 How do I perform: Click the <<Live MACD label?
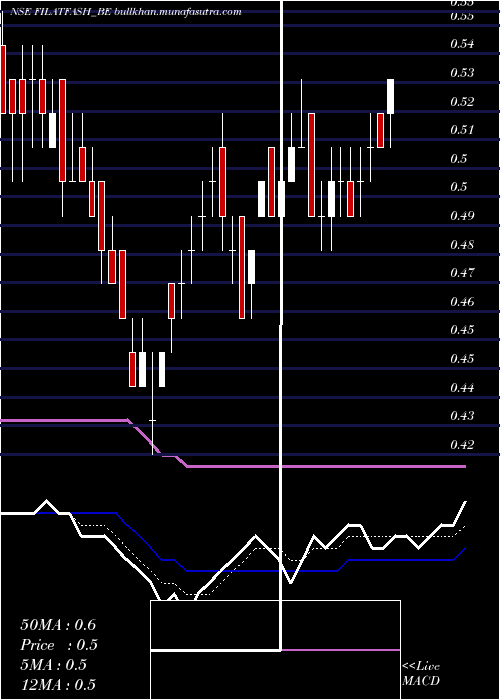coord(421,674)
